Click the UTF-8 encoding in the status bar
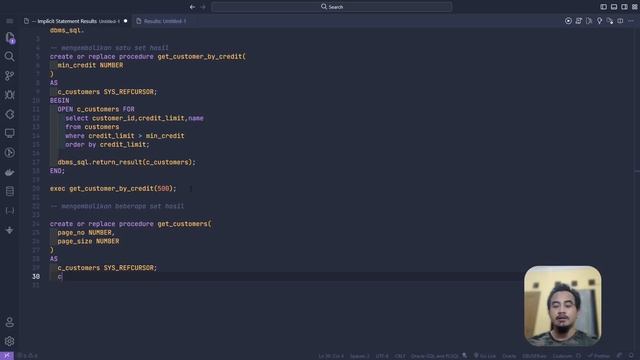 click(x=382, y=356)
